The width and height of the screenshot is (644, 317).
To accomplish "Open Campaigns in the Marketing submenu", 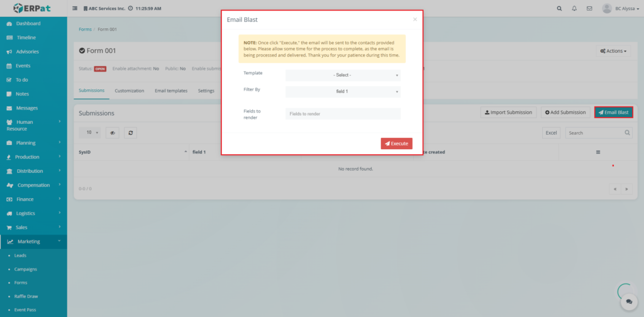I will 26,269.
